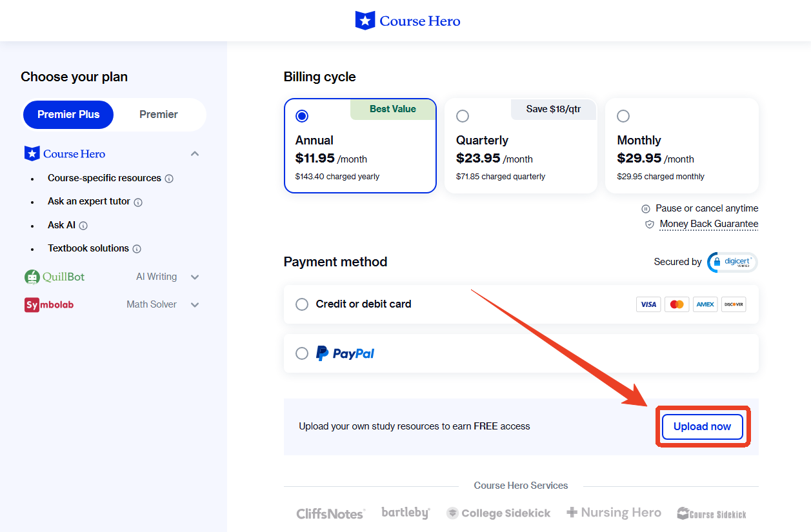The height and width of the screenshot is (532, 811).
Task: Click the DigiCert secured badge
Action: [732, 262]
